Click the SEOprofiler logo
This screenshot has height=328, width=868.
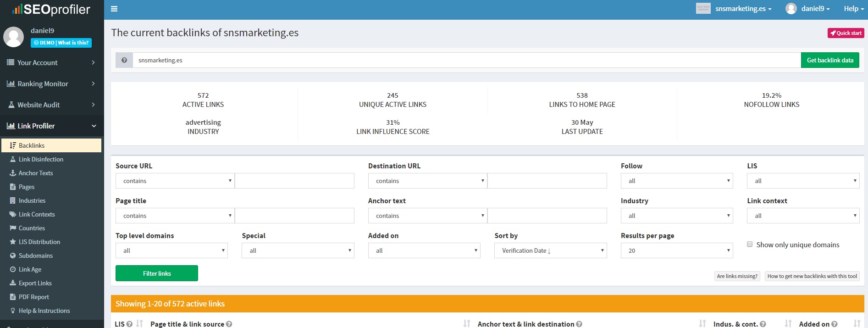51,9
